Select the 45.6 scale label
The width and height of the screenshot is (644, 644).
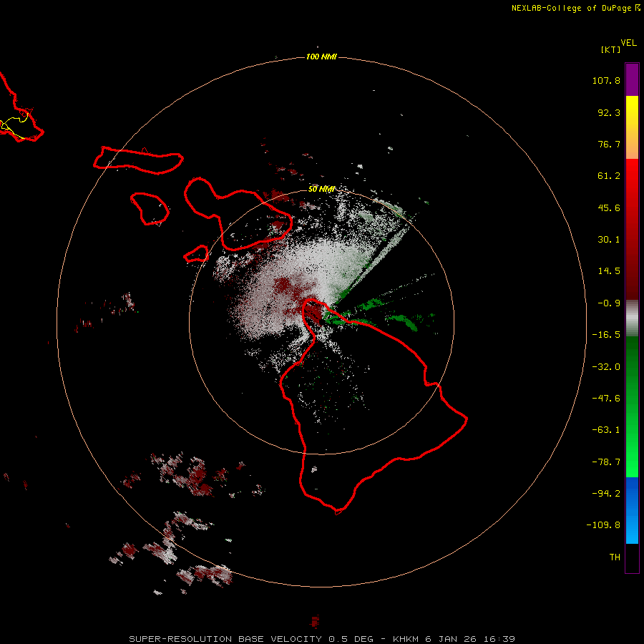609,208
